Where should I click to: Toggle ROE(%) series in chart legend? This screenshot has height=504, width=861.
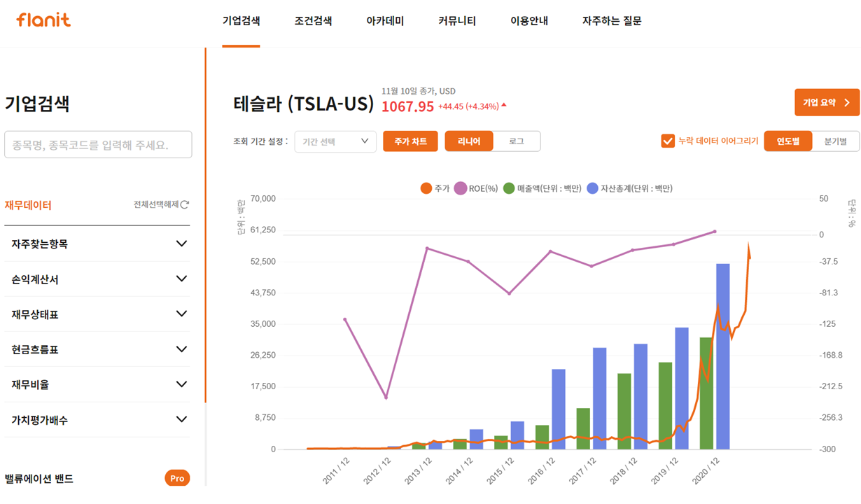(476, 188)
